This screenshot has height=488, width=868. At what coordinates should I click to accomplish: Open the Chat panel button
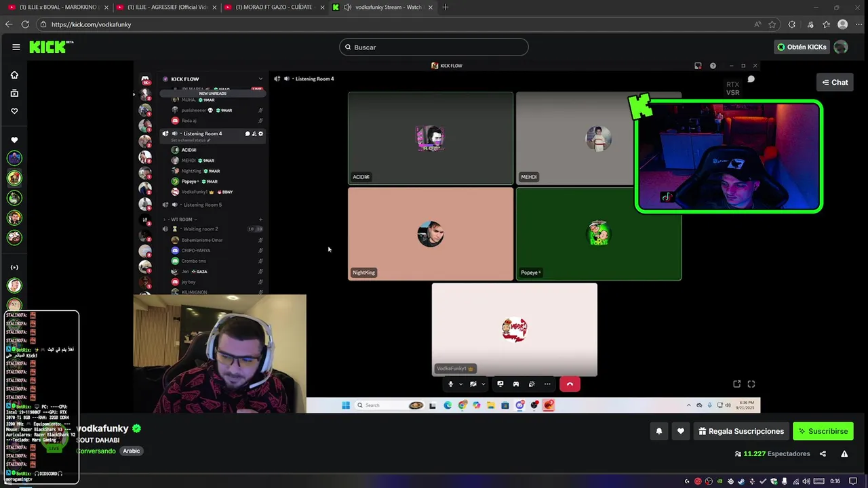click(x=835, y=83)
